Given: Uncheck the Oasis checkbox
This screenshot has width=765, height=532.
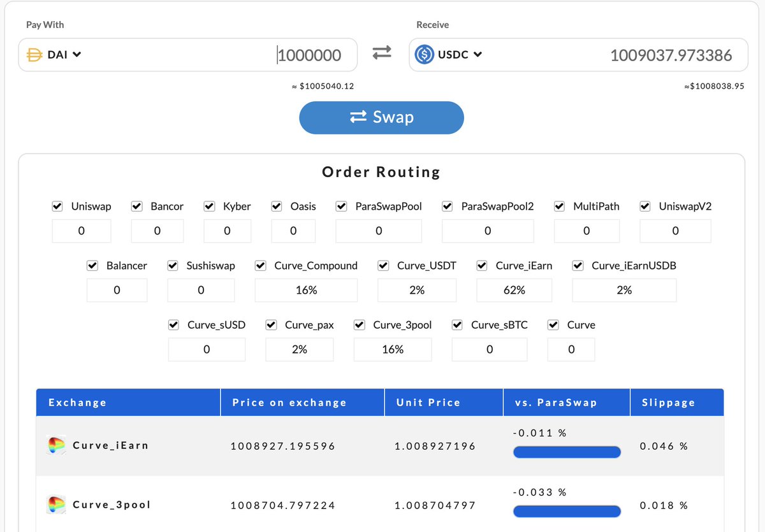Looking at the screenshot, I should point(277,206).
